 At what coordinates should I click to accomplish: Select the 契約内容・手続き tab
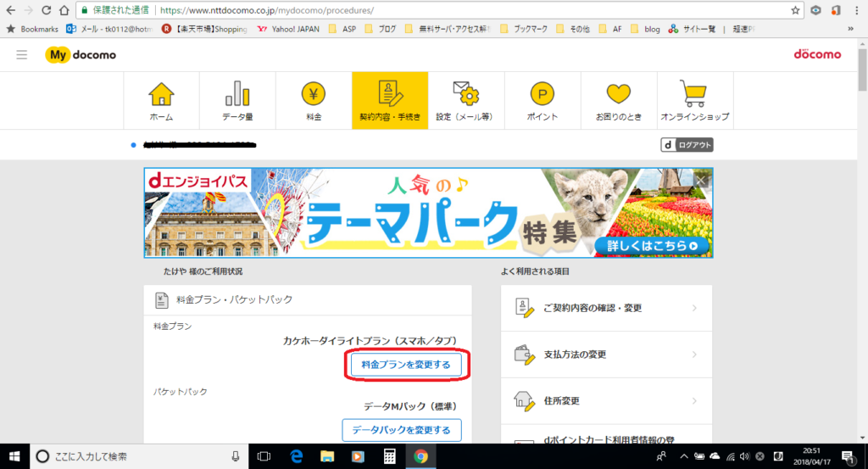(x=390, y=101)
